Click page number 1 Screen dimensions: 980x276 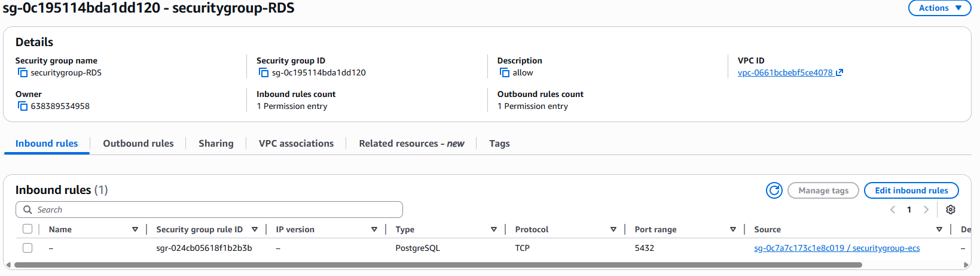(909, 210)
